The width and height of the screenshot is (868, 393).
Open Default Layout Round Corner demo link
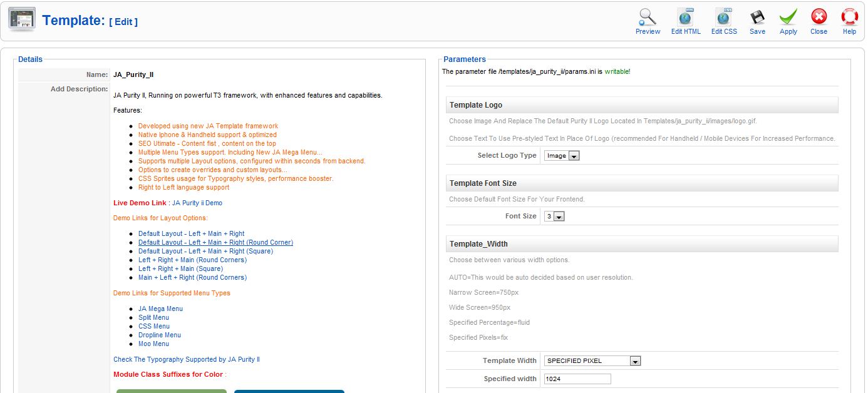tap(215, 243)
